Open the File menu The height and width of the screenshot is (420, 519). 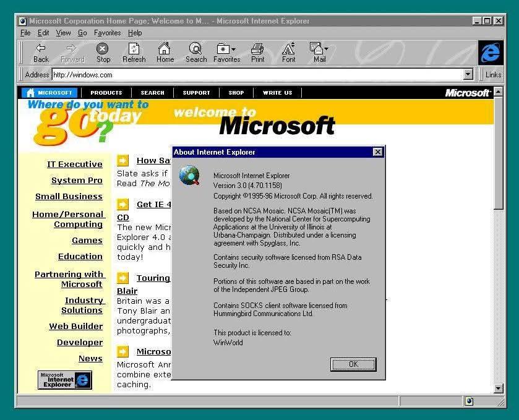tap(25, 33)
